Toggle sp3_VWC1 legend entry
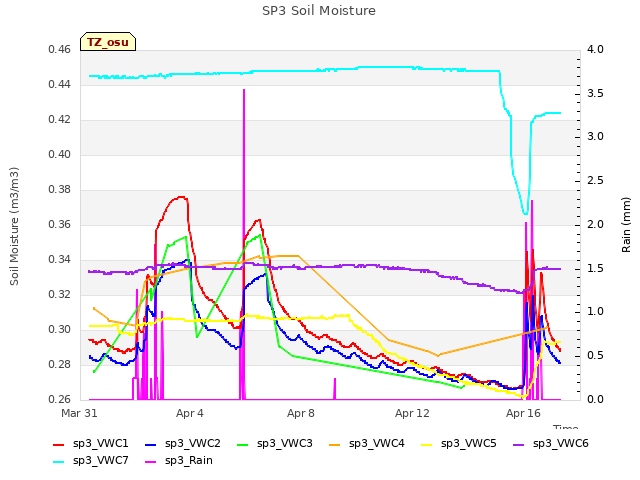This screenshot has height=480, width=640. tap(91, 444)
